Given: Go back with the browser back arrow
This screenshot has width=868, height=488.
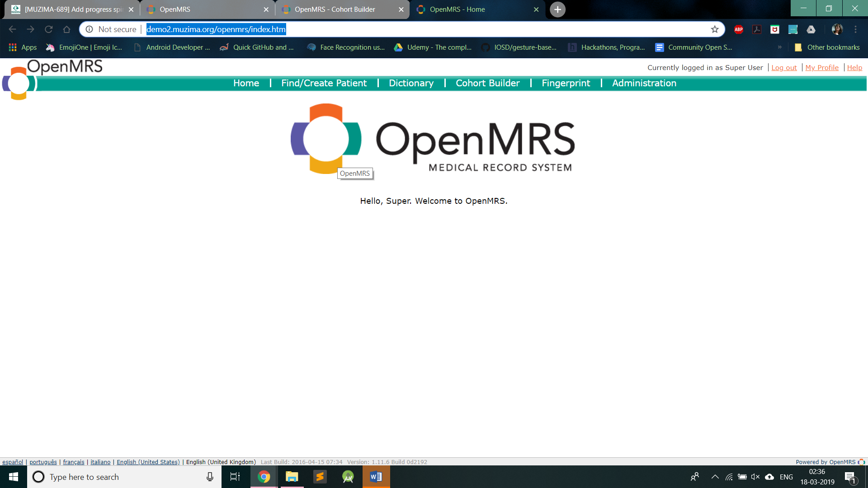Looking at the screenshot, I should [x=12, y=29].
